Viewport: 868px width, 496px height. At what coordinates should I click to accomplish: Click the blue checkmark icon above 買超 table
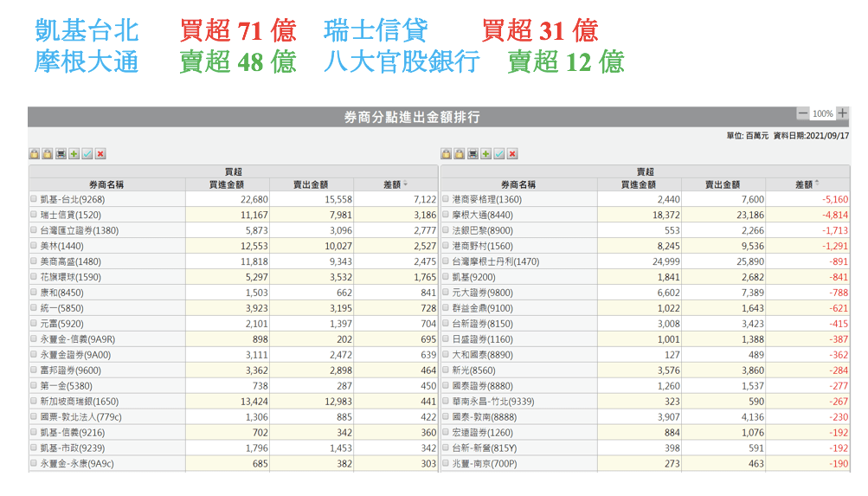click(x=87, y=154)
